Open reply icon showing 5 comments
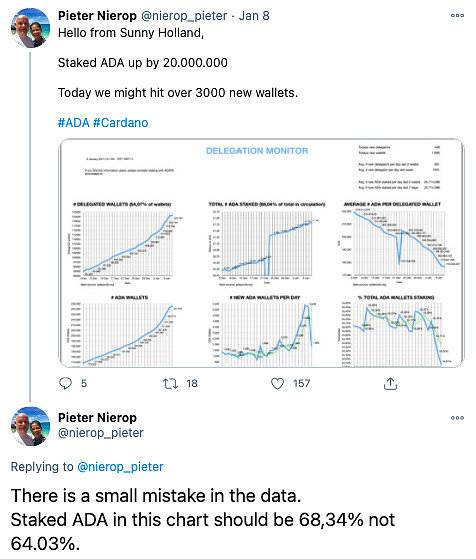This screenshot has width=476, height=559. click(65, 384)
